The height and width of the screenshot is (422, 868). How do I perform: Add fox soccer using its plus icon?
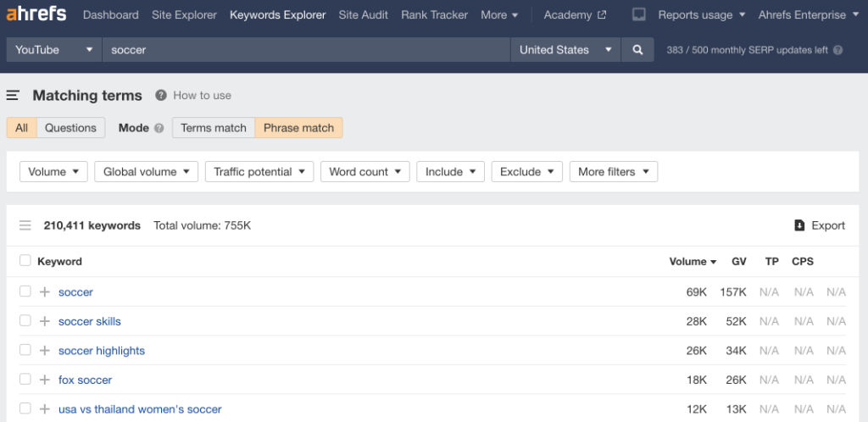point(45,380)
